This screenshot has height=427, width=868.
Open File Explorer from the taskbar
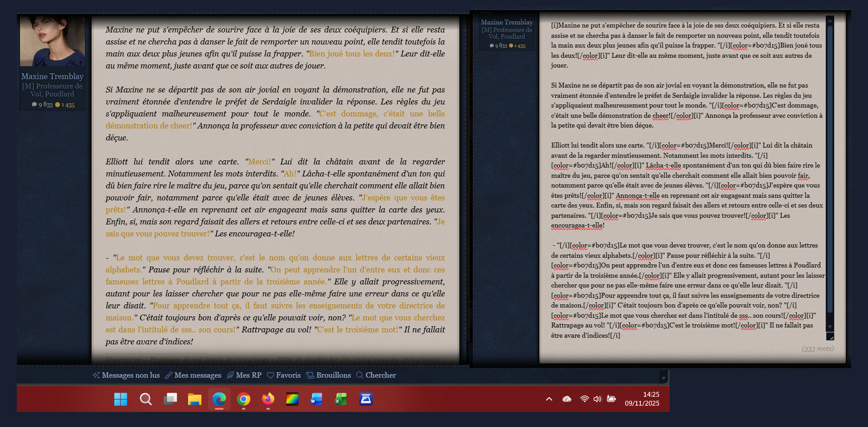pos(194,399)
